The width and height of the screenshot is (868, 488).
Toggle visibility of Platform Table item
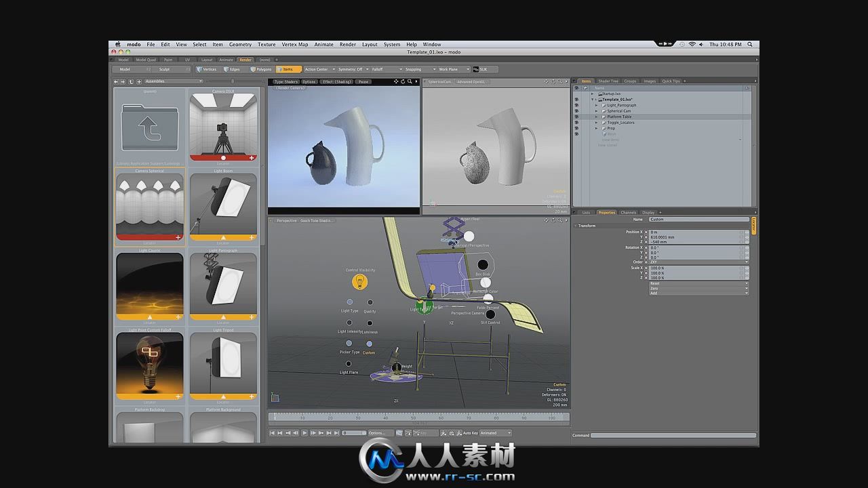[576, 117]
